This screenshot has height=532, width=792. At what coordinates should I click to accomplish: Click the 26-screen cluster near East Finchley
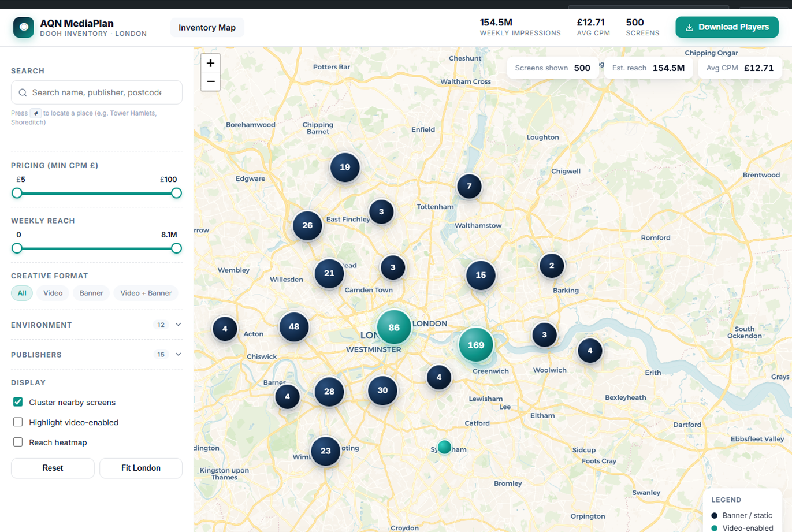tap(307, 225)
